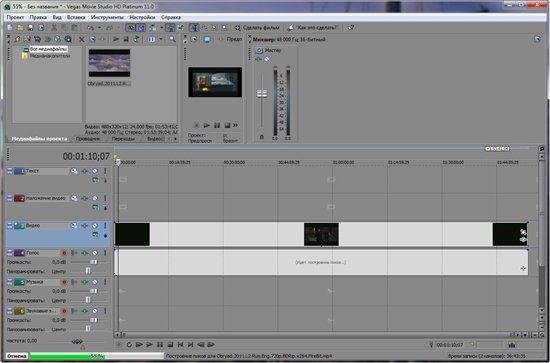Select the Obryad media clip thumbnail
Viewport: 550px width, 363px height.
(x=109, y=63)
